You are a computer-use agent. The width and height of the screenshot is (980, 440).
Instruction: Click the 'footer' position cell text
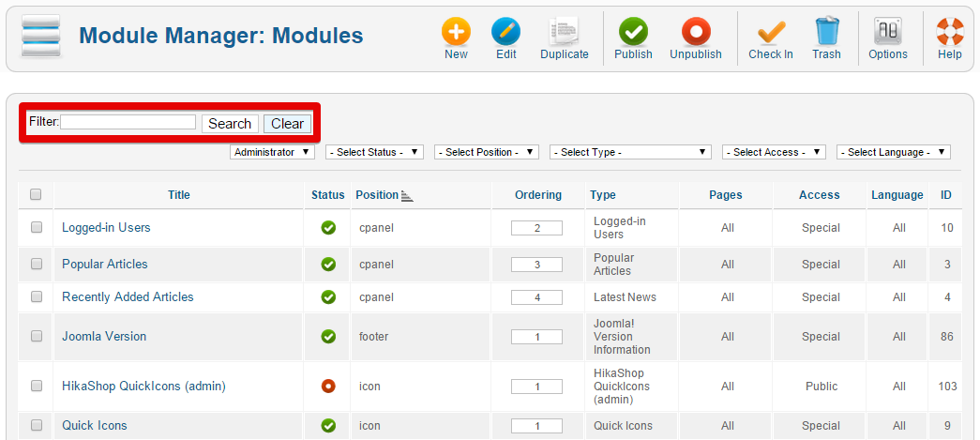click(x=374, y=336)
